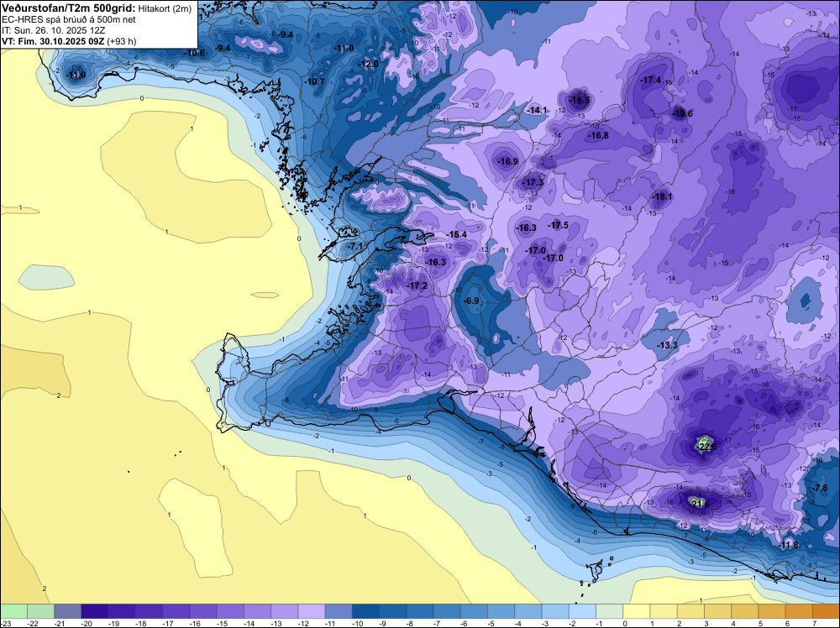Click the -7.6 temperature value
The image size is (840, 628).
(819, 489)
